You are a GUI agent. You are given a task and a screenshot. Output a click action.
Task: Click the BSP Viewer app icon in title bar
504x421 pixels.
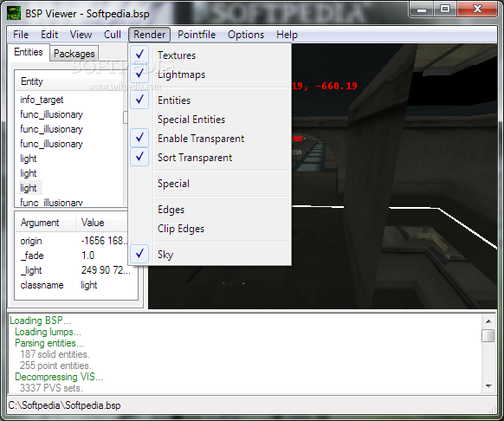14,13
